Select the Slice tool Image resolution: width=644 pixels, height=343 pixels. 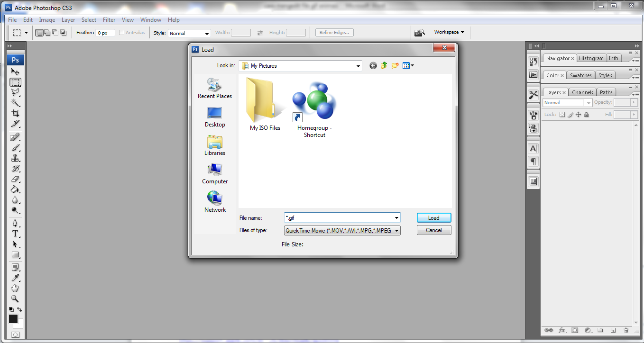click(15, 124)
